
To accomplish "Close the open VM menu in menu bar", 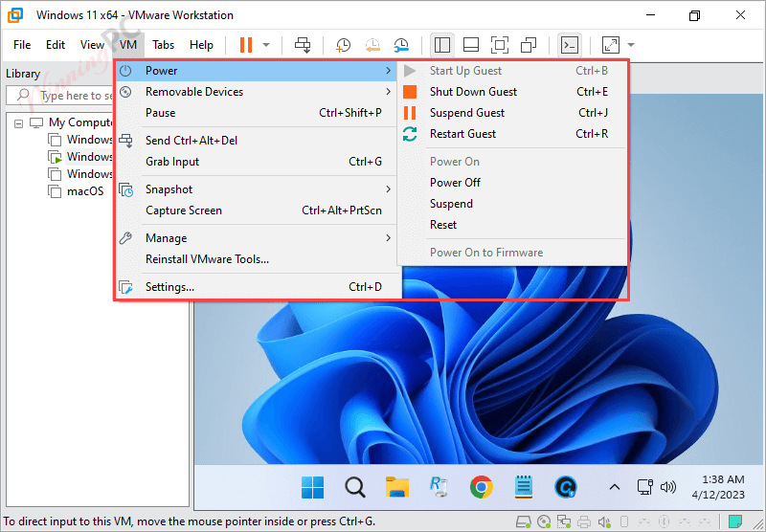I will [x=128, y=45].
